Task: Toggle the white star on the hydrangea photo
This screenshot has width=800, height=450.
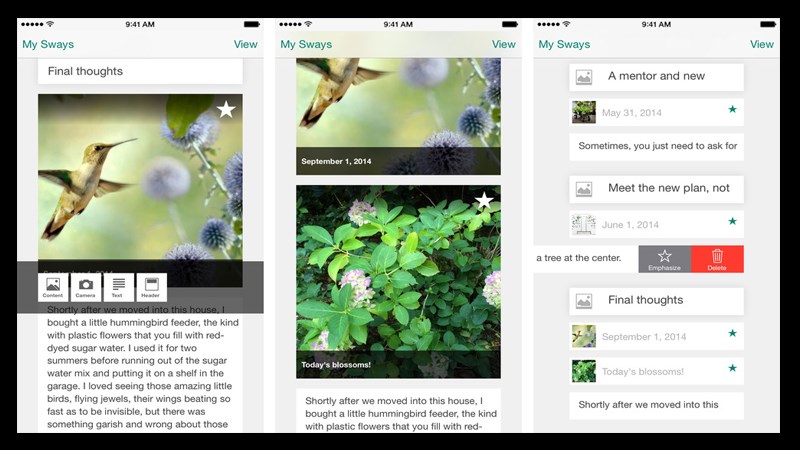Action: tap(484, 201)
